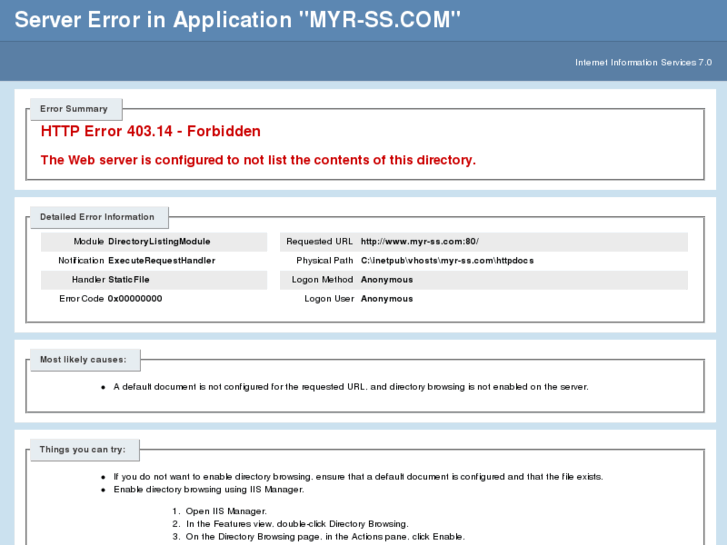Click the StaticFile handler value
The height and width of the screenshot is (545, 727).
(x=129, y=279)
